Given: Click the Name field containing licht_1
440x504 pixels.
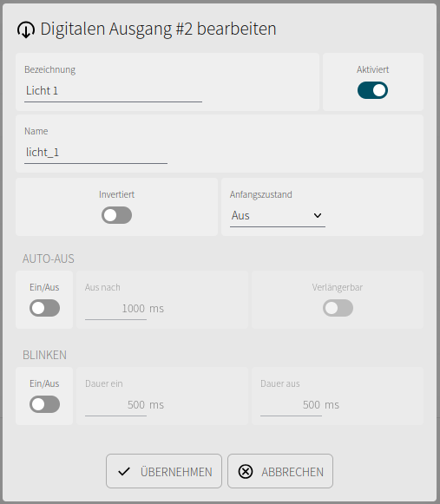Looking at the screenshot, I should [x=95, y=153].
